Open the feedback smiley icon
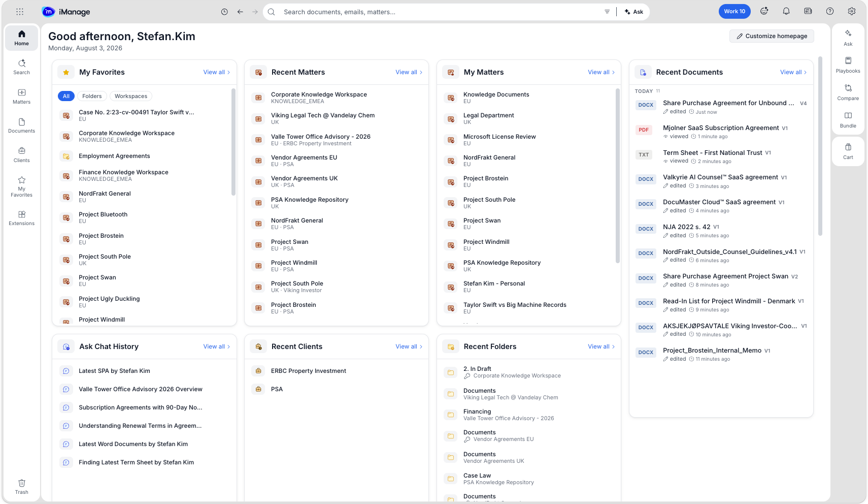Image resolution: width=868 pixels, height=504 pixels. [x=764, y=11]
